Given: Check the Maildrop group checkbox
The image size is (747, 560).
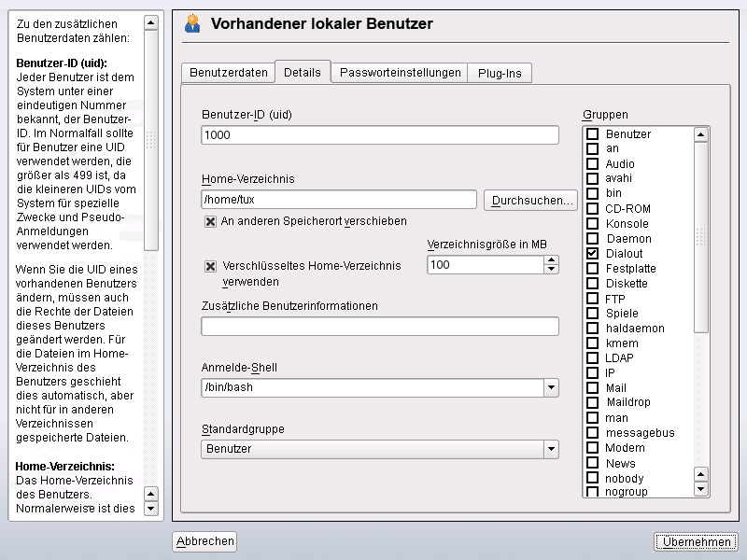Looking at the screenshot, I should (x=592, y=402).
